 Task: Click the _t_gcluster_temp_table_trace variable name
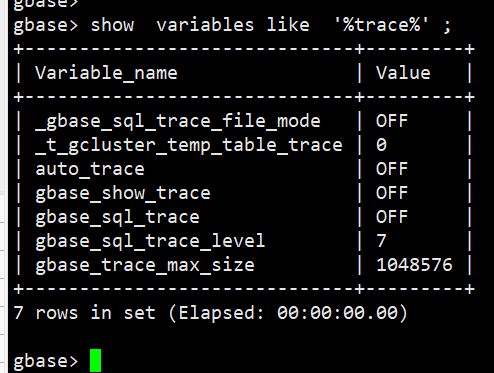189,145
